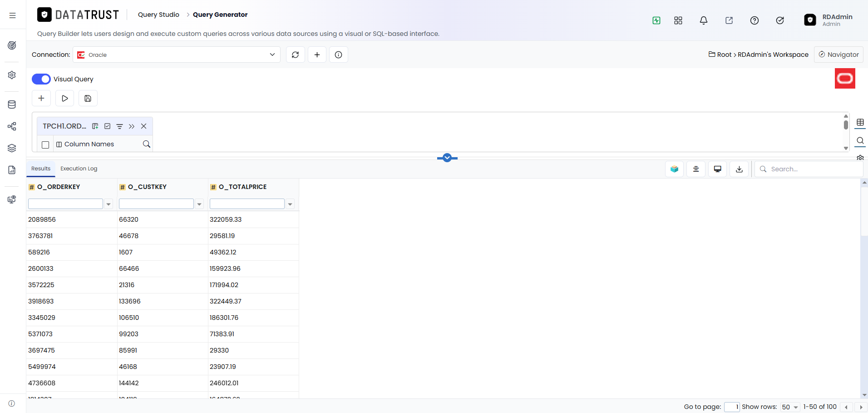Click the cube visualization icon in results toolbar
Screen dimensions: 868x413
tap(675, 169)
